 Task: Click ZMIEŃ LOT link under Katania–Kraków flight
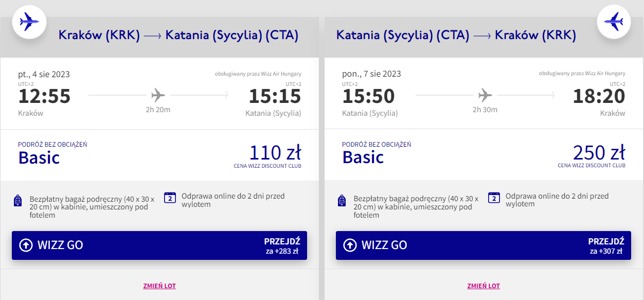coord(484,286)
